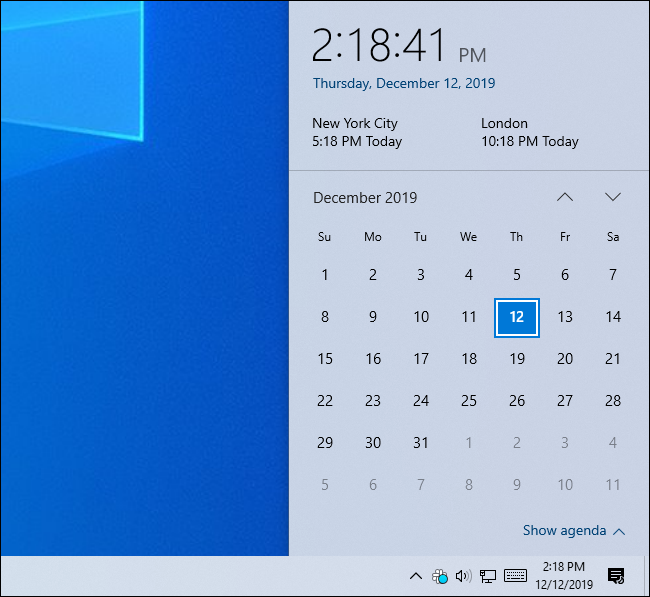
Task: Open the Thursday, December 12, 2019 date link
Action: click(404, 83)
